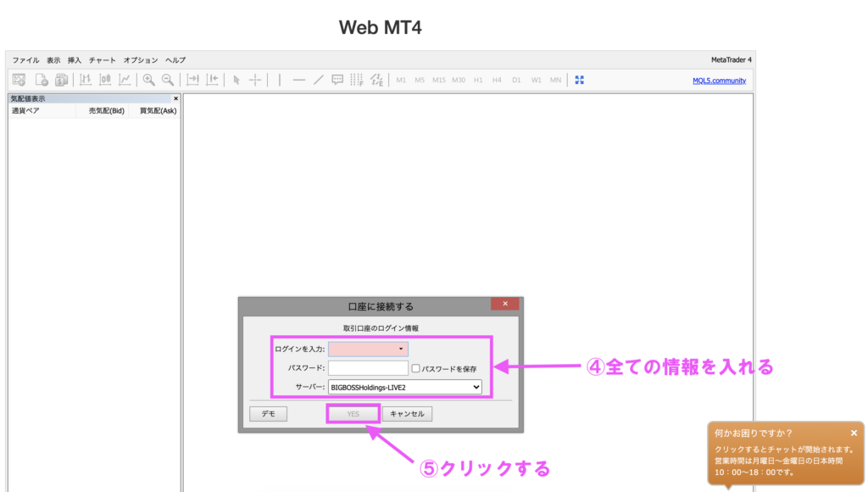868x492 pixels.
Task: Select the Fibonacci Retracement tool
Action: point(357,80)
